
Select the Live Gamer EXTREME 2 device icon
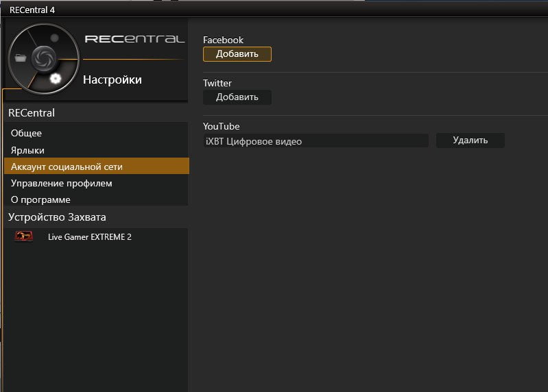tap(24, 236)
